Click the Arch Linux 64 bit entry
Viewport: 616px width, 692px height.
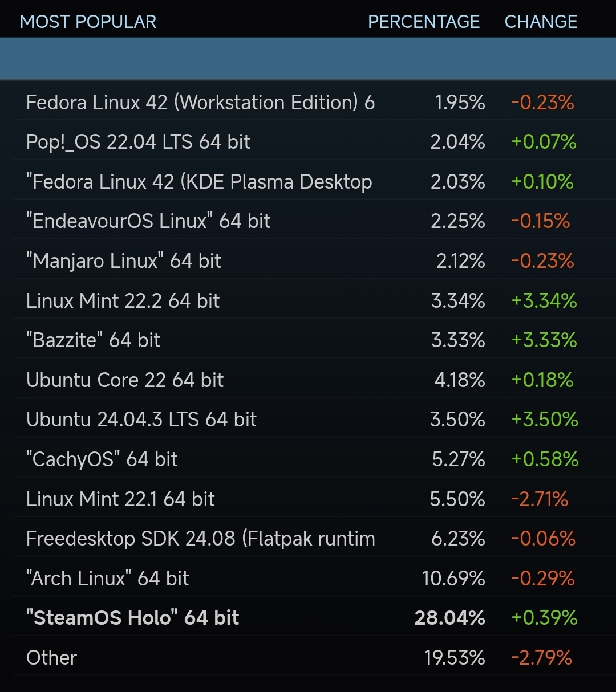pyautogui.click(x=107, y=579)
